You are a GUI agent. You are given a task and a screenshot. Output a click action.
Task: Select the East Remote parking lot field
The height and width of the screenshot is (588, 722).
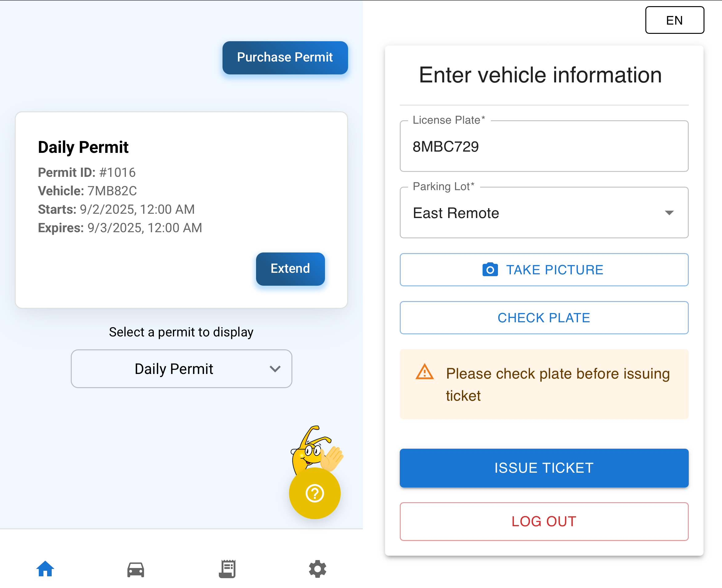(x=544, y=213)
